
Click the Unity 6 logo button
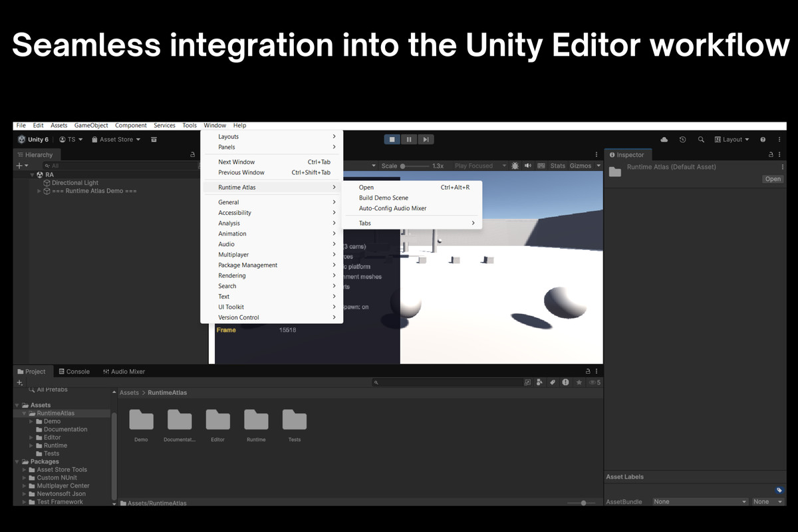(33, 140)
